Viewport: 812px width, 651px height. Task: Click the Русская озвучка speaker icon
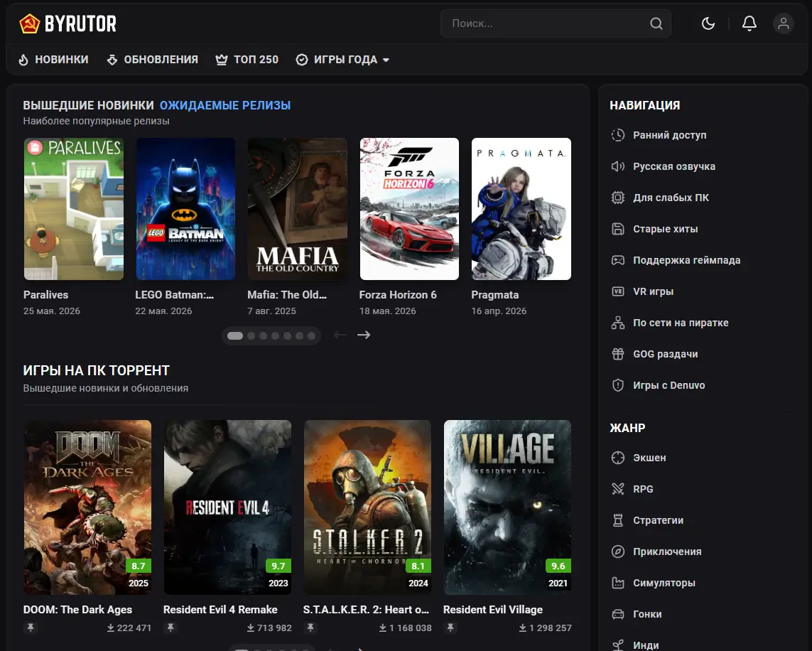(618, 166)
